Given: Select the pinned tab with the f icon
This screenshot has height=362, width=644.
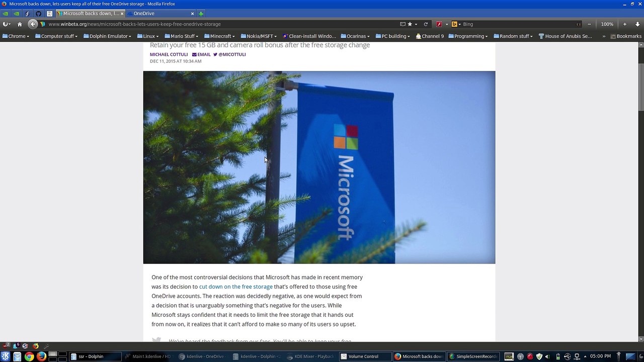Looking at the screenshot, I should coord(28,14).
